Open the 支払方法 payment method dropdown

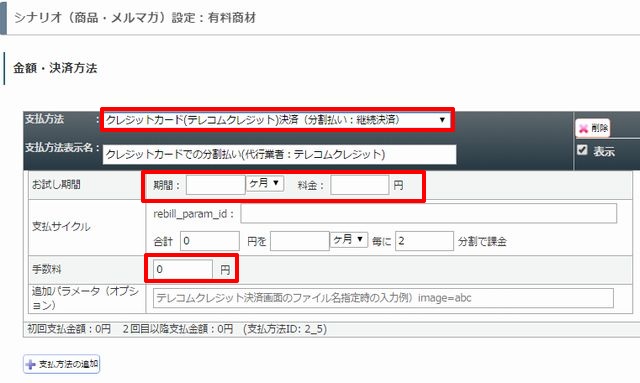pyautogui.click(x=277, y=120)
